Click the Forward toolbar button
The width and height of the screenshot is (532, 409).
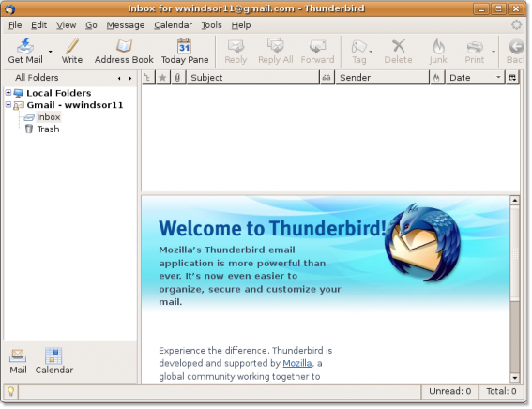(317, 51)
